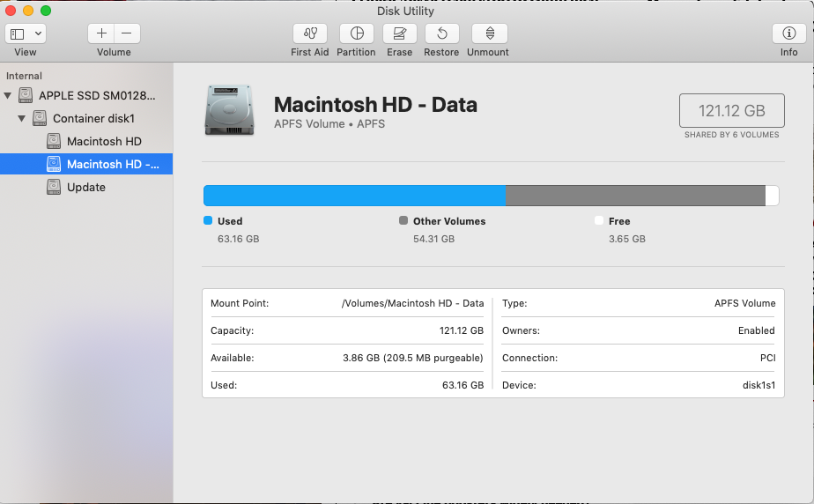This screenshot has height=504, width=814.
Task: Click the /Volumes/Macintosh HD - Data mount point
Action: [412, 303]
